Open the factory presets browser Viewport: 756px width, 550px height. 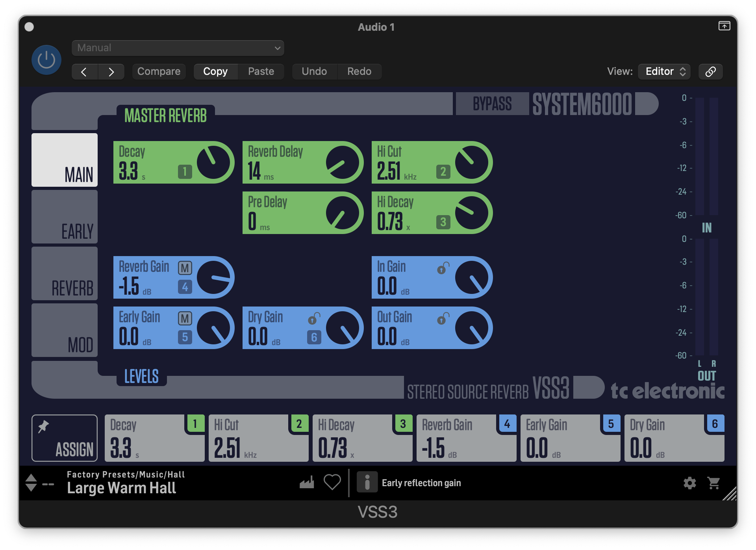tap(307, 481)
